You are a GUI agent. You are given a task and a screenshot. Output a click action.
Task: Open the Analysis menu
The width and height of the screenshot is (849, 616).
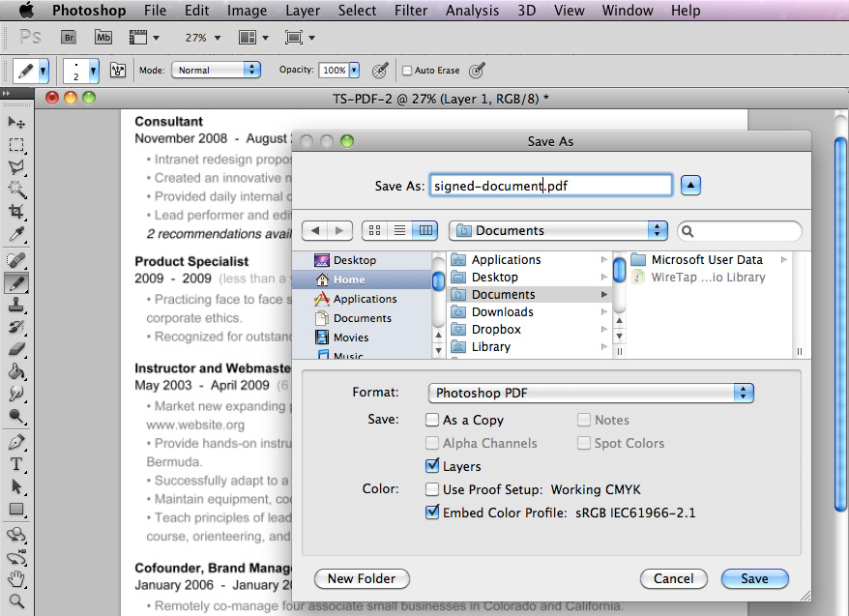(x=472, y=11)
